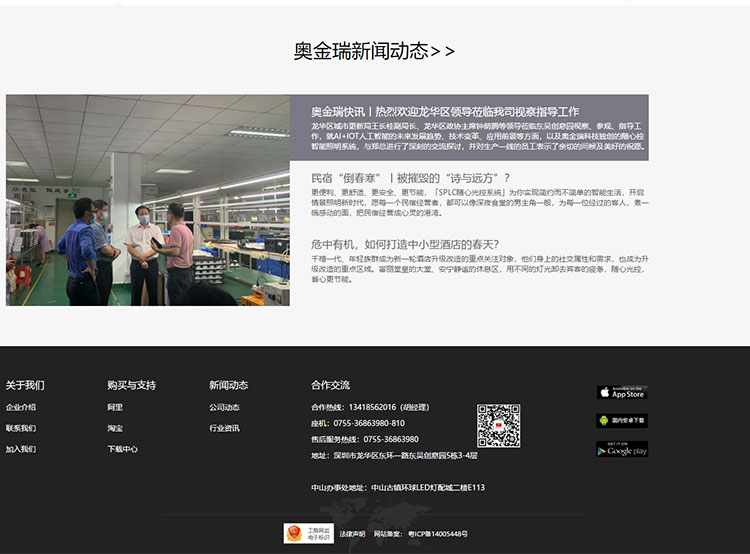This screenshot has height=554, width=750.
Task: Click the App Store download badge
Action: (x=622, y=392)
